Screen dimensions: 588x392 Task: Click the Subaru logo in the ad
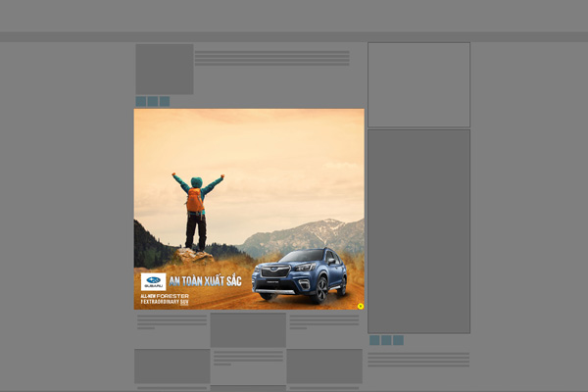pyautogui.click(x=154, y=281)
